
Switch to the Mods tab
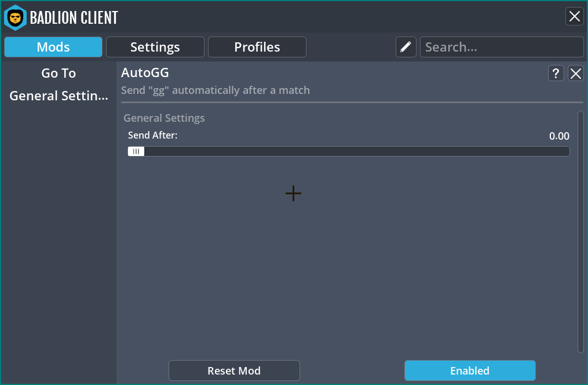click(x=53, y=47)
